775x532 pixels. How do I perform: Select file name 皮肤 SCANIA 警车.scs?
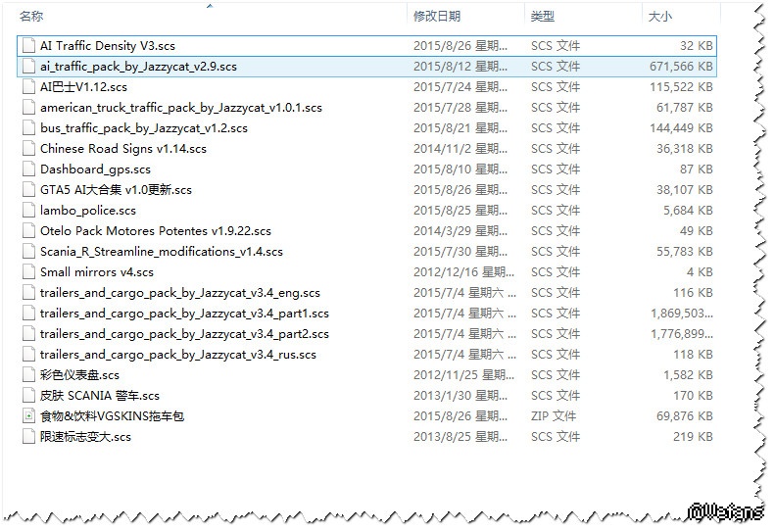[100, 396]
